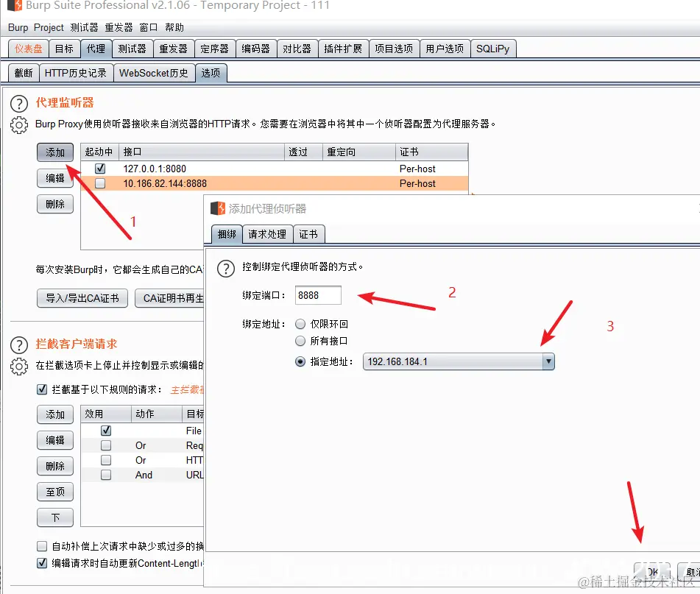The height and width of the screenshot is (594, 700).
Task: Open the 指定地址 dropdown showing 192.168.184.1
Action: pyautogui.click(x=548, y=362)
